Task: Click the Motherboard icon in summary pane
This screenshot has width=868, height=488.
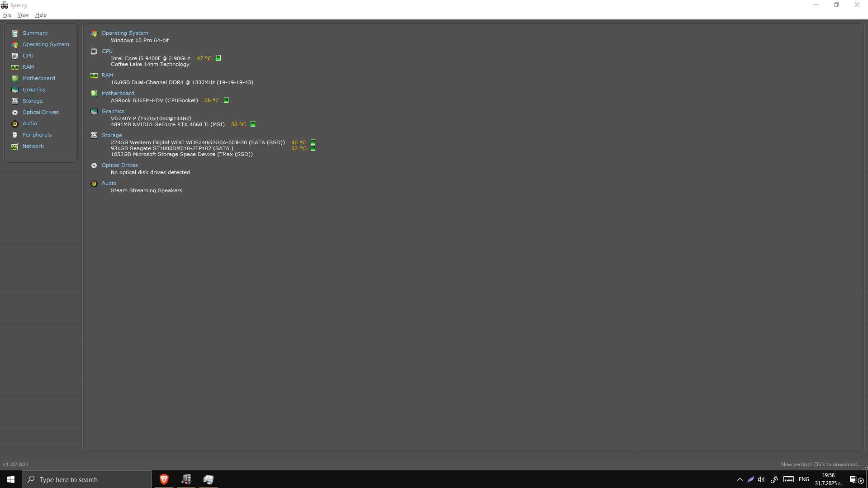Action: coord(94,94)
